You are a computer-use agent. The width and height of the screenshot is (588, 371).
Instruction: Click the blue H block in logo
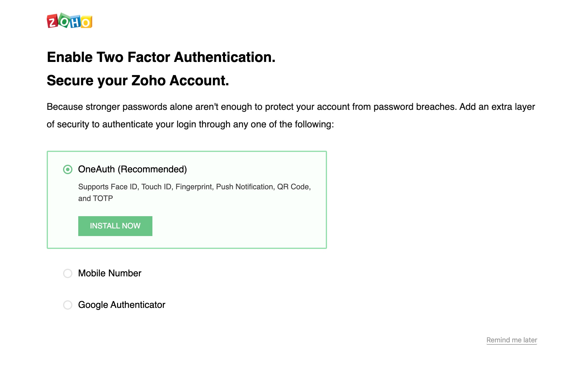pos(75,22)
